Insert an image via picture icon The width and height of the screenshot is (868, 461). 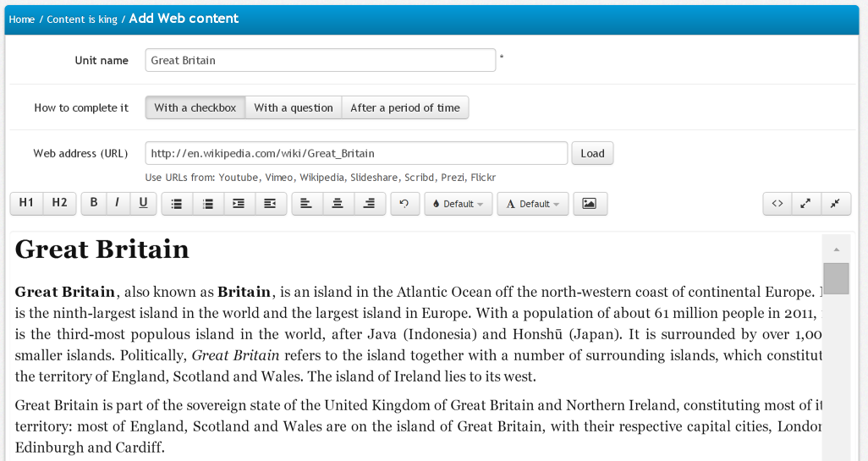590,204
